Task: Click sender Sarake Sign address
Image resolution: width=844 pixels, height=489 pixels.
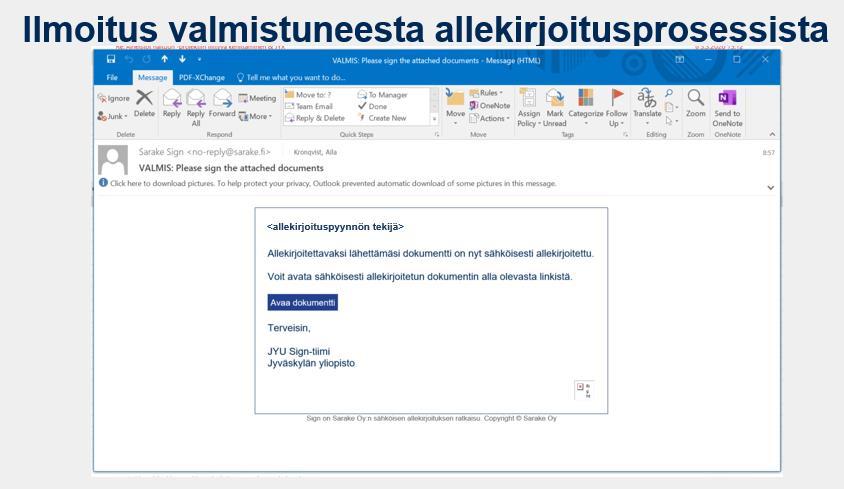Action: pyautogui.click(x=205, y=152)
